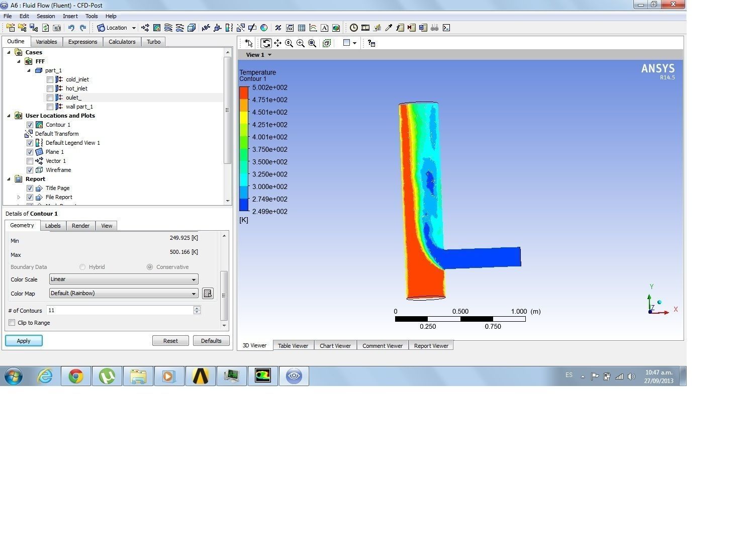Insert a Table from the toolbar
Viewport: 752px width, 560px height.
302,28
